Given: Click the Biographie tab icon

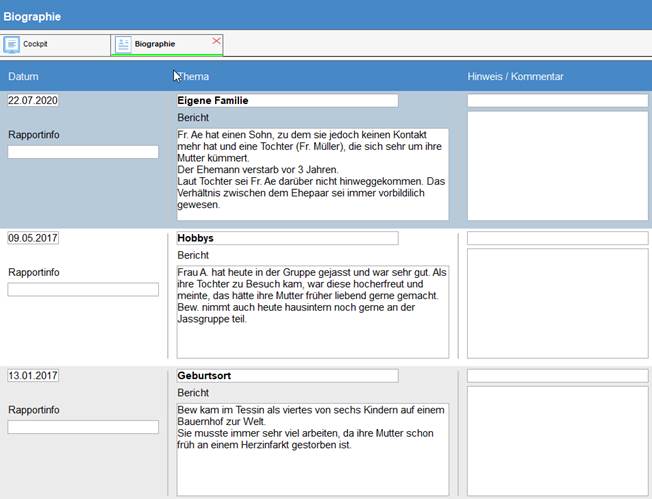Looking at the screenshot, I should click(x=123, y=45).
